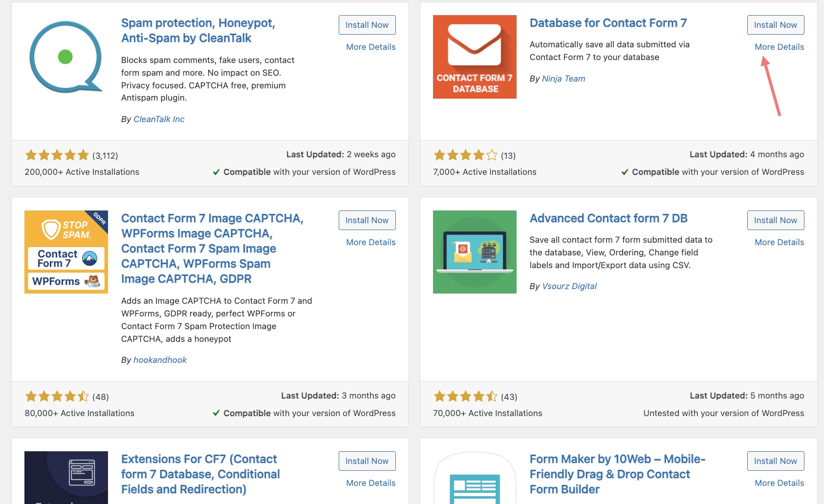Visit author Vsourz Digital link

pyautogui.click(x=569, y=286)
